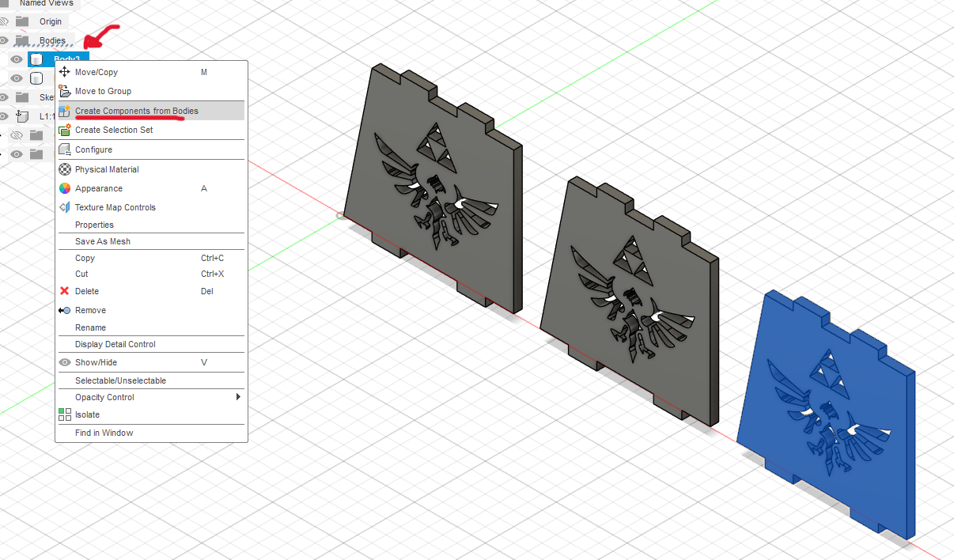This screenshot has height=560, width=954.
Task: Select Move to Group menu entry
Action: pyautogui.click(x=151, y=91)
